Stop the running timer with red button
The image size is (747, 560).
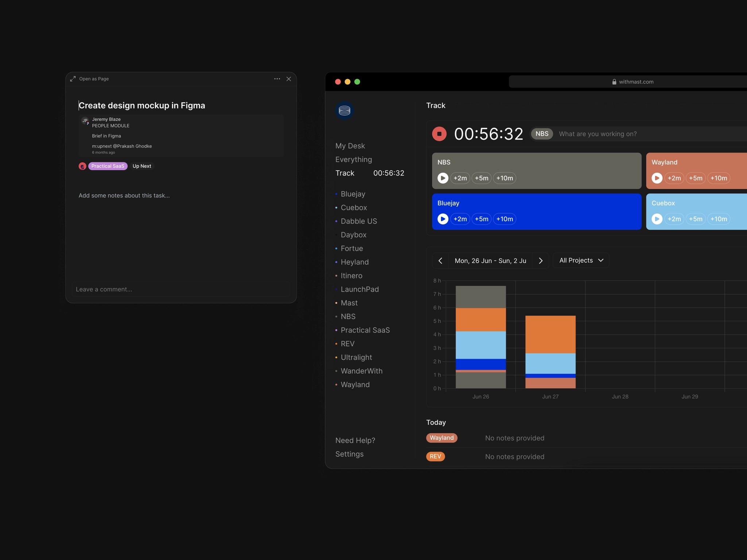coord(439,134)
